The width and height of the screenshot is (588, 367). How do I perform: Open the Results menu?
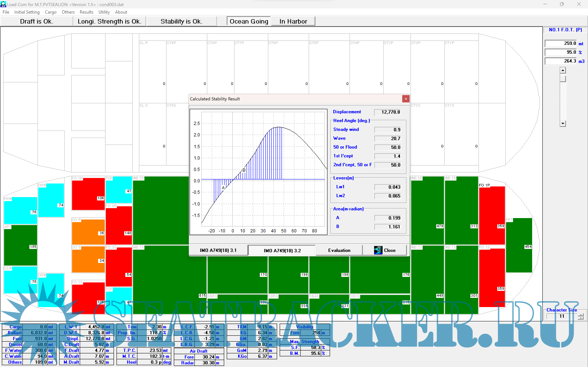[86, 12]
